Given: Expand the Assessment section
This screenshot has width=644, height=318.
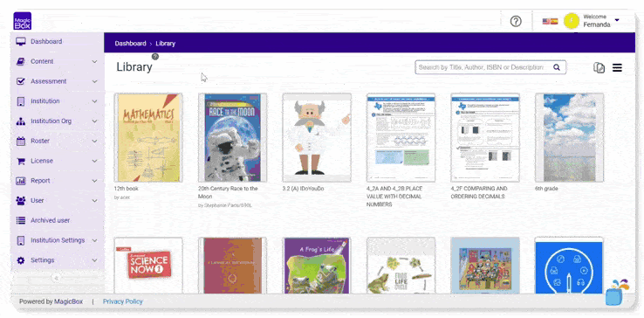Looking at the screenshot, I should (x=57, y=81).
